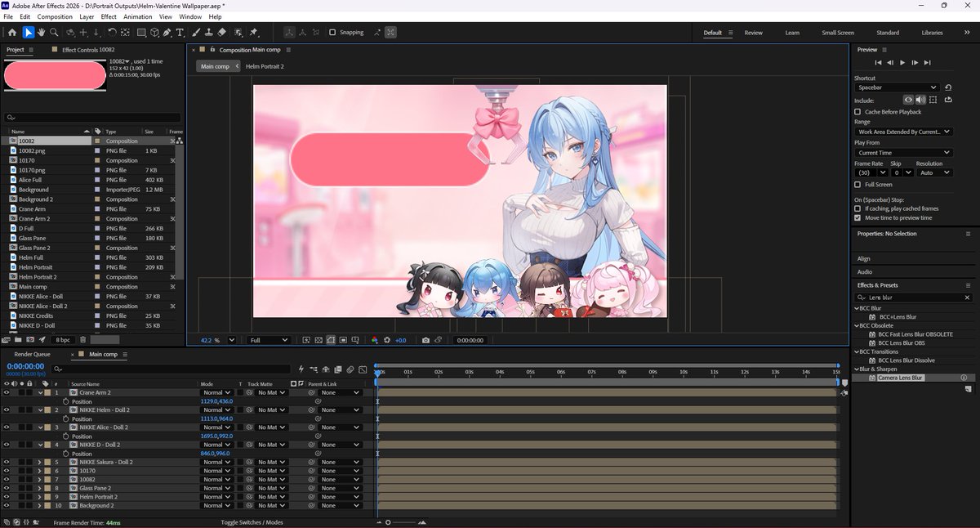Select the Eraser tool
Viewport: 980px width, 528px height.
pyautogui.click(x=221, y=33)
